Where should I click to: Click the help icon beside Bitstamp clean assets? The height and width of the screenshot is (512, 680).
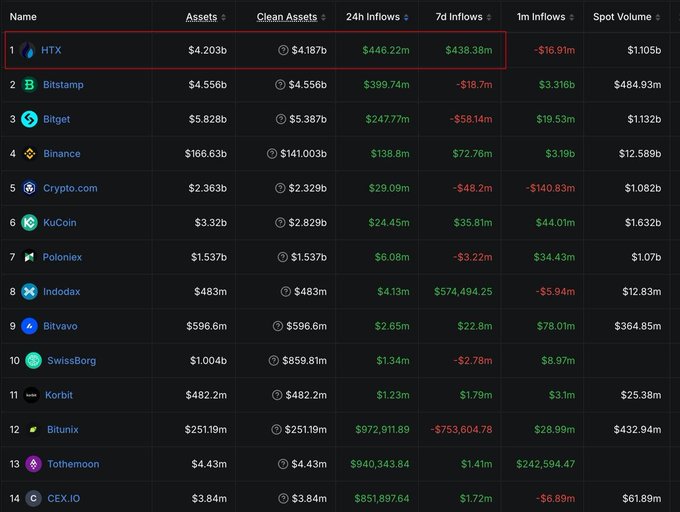click(280, 85)
